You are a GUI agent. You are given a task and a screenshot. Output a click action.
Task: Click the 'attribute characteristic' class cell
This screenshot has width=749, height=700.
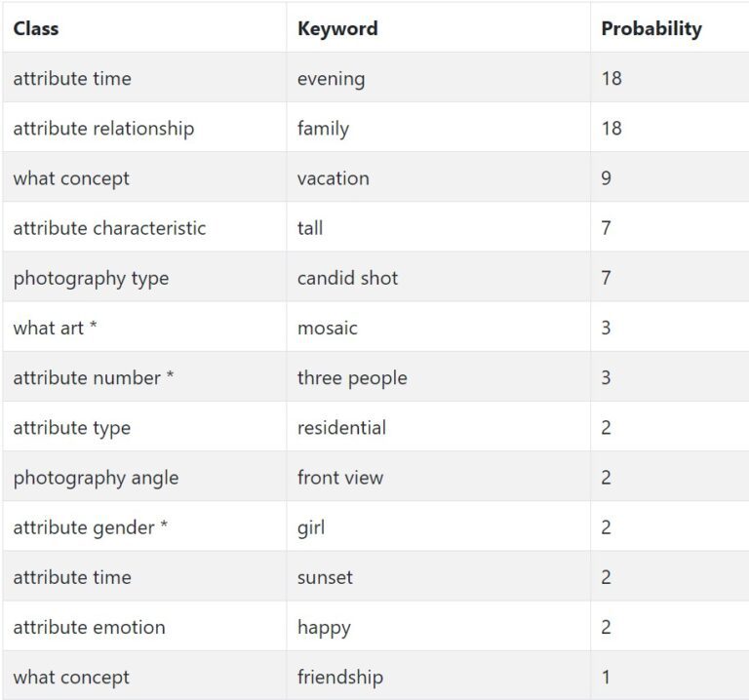coord(144,227)
